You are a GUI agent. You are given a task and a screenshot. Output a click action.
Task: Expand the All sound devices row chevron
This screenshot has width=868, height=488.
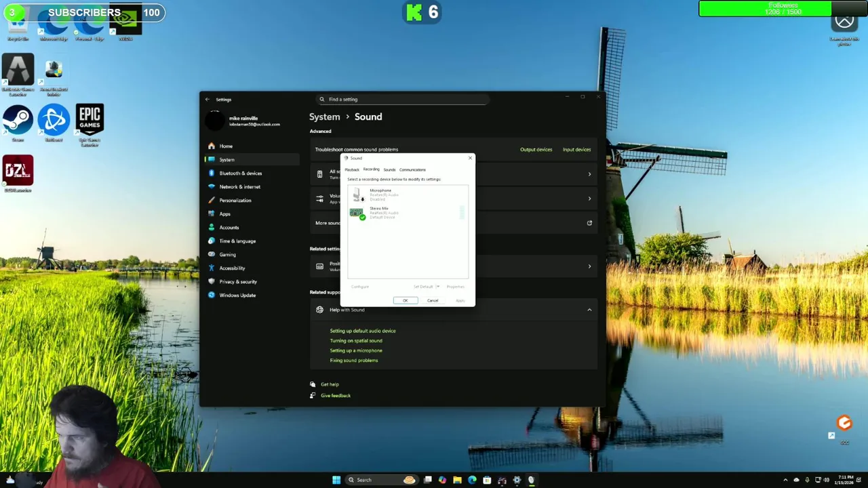[589, 174]
